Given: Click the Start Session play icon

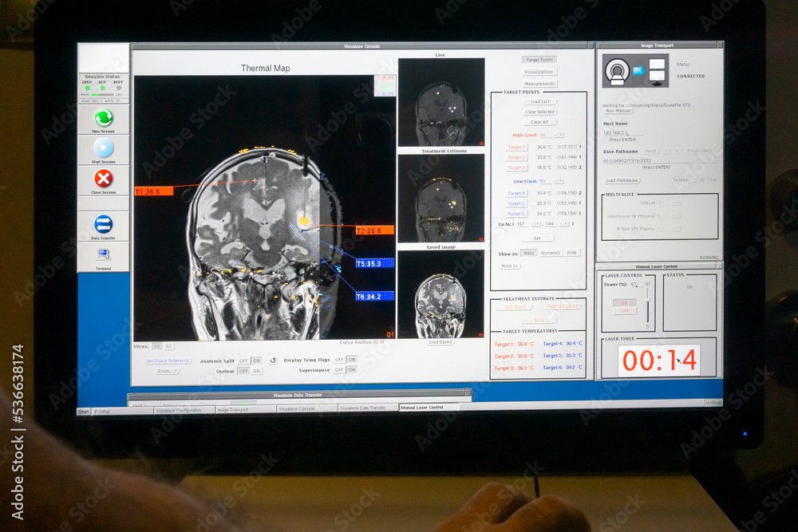Looking at the screenshot, I should tap(103, 148).
